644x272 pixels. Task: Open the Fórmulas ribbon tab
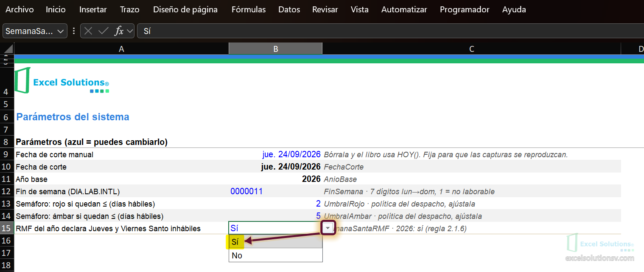click(x=249, y=9)
